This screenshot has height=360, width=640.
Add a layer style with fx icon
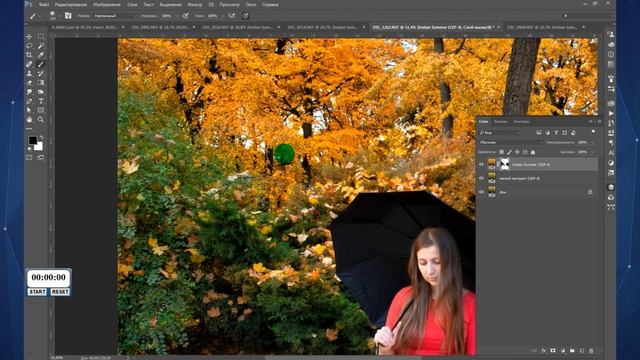coord(543,351)
